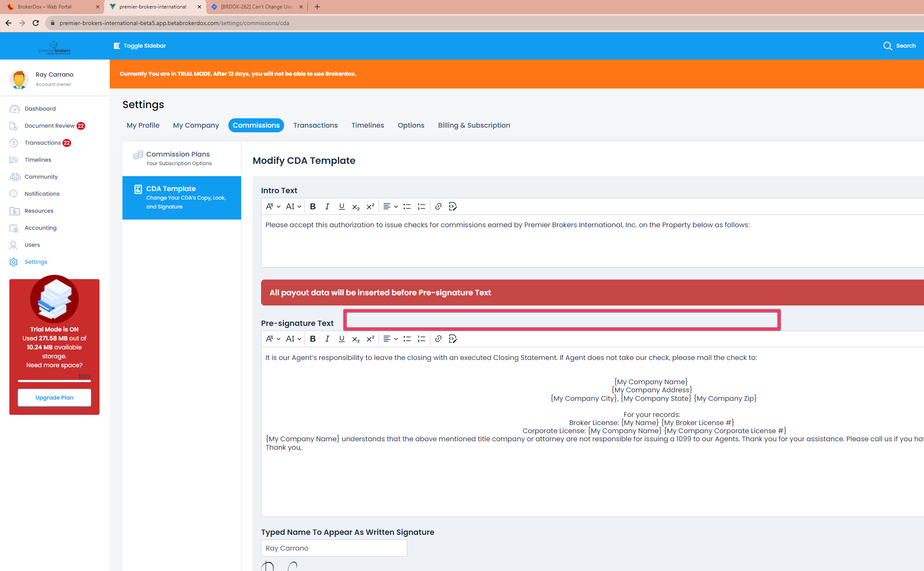Click Typed Name signature input field
Image resolution: width=924 pixels, height=571 pixels.
pos(334,548)
